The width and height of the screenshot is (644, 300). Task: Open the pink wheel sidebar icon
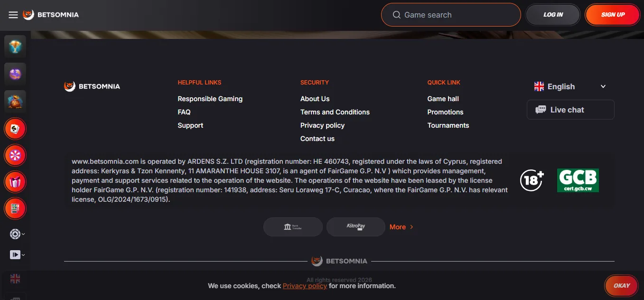click(x=15, y=155)
